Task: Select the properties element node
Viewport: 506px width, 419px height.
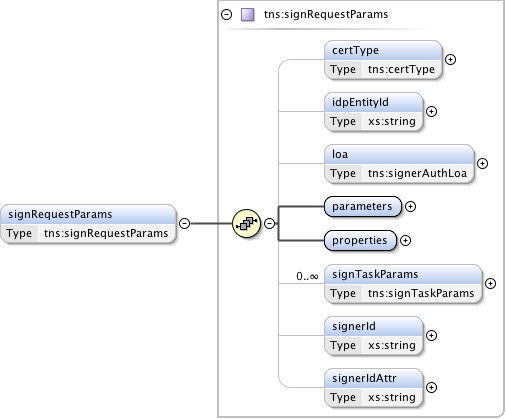Action: click(360, 241)
